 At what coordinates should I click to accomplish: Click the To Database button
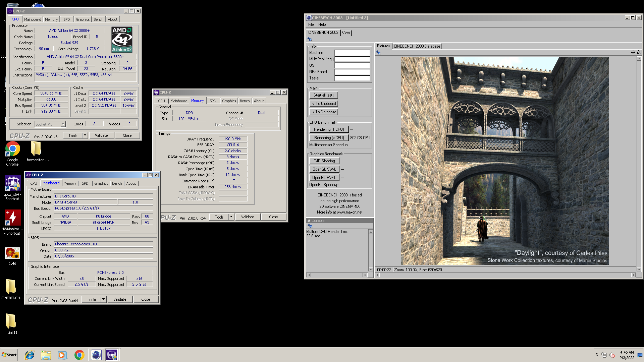(x=324, y=112)
